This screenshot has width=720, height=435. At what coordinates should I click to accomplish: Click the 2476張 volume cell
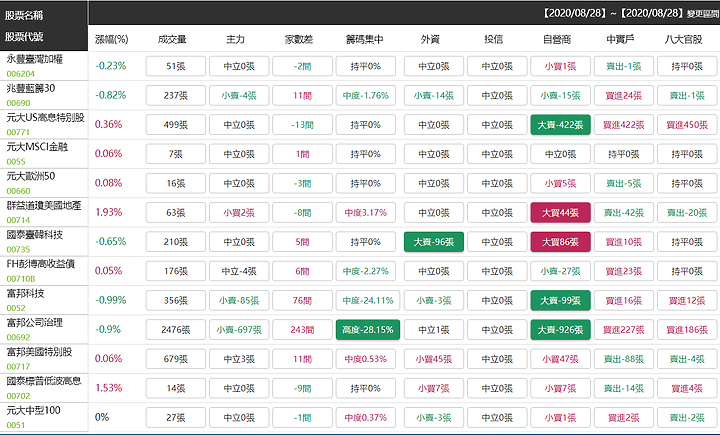coord(175,330)
